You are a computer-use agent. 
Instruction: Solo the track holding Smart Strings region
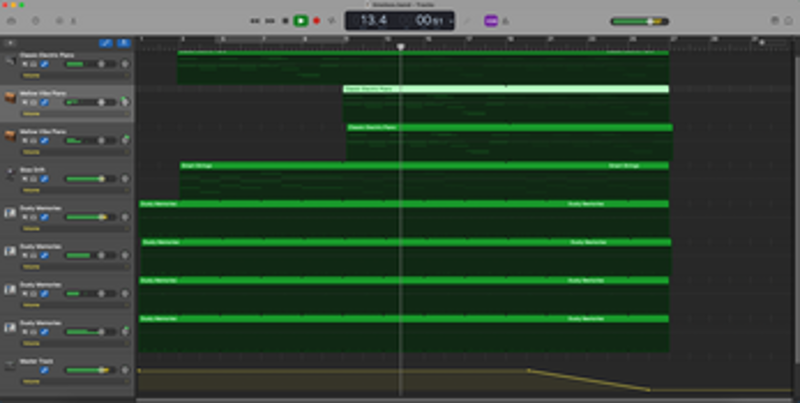(x=34, y=179)
